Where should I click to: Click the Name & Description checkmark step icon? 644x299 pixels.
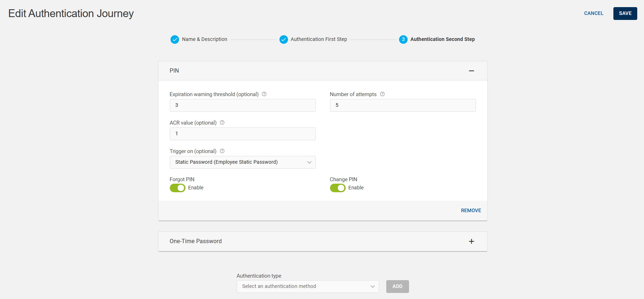(x=175, y=40)
